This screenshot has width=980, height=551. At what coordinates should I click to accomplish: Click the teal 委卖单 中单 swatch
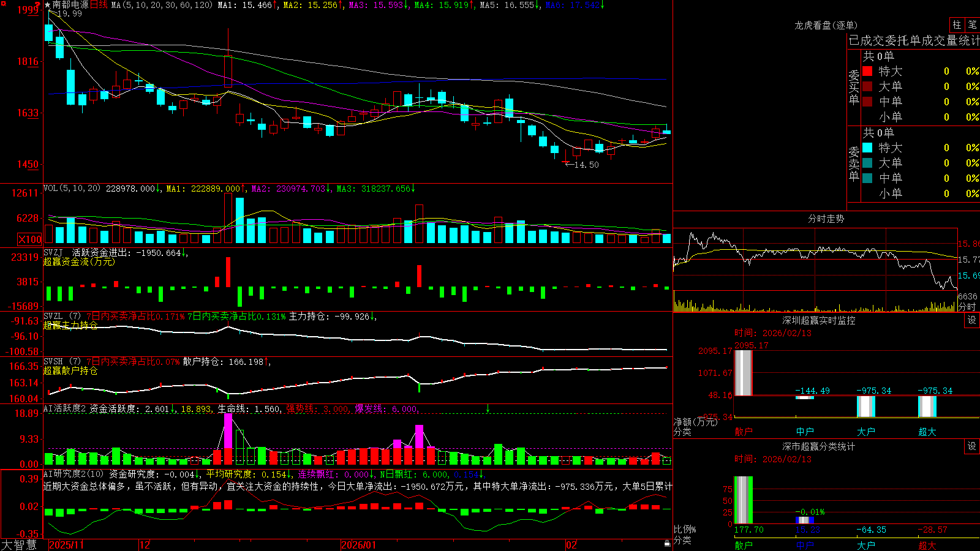867,178
